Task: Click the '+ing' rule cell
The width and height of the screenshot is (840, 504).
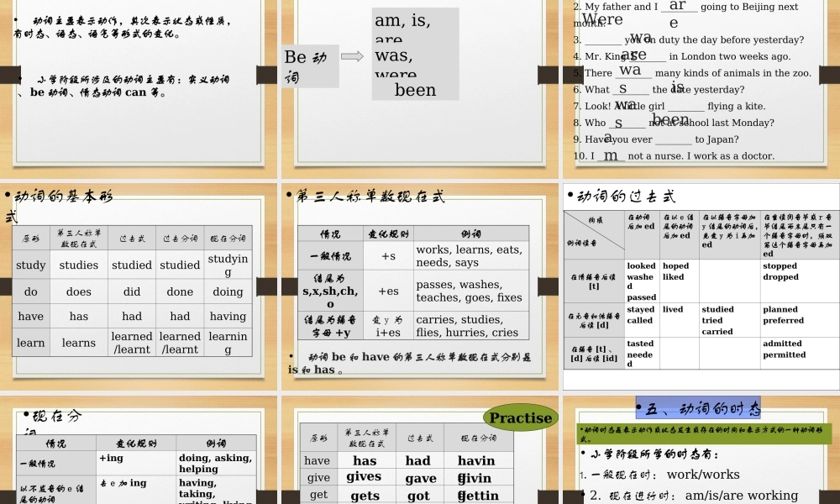Action: (x=137, y=464)
